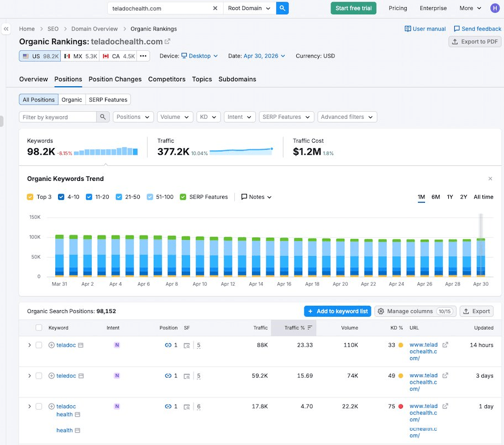Viewport: 504px width, 445px height.
Task: Click Send feedback link
Action: point(477,29)
